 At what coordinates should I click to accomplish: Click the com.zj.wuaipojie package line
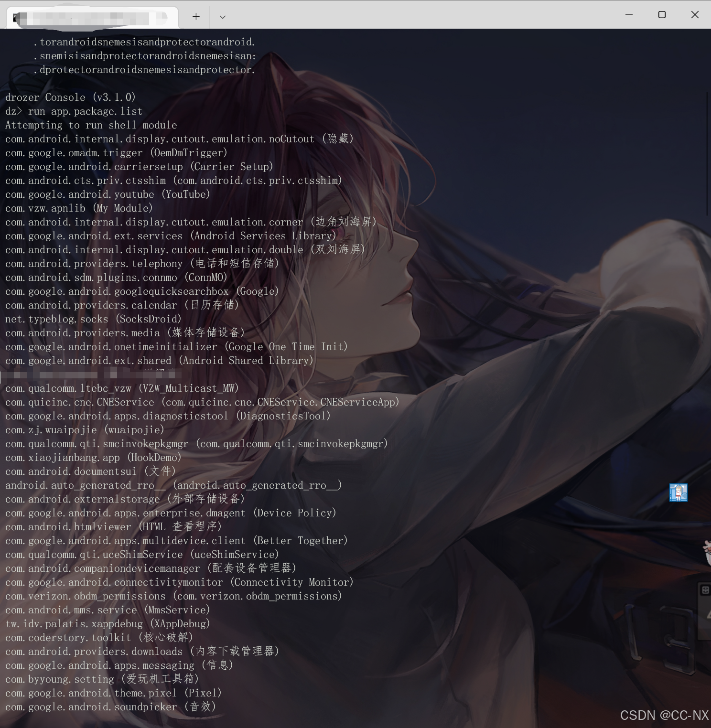point(85,430)
